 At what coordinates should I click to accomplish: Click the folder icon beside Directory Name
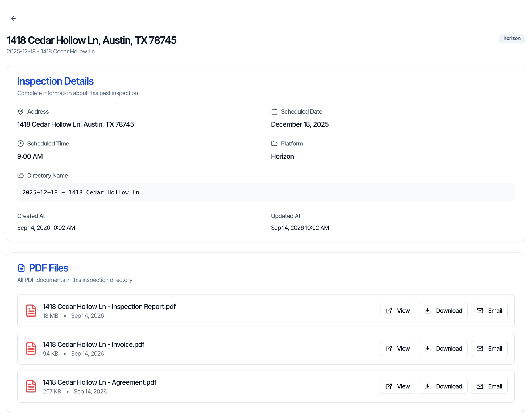[20, 175]
